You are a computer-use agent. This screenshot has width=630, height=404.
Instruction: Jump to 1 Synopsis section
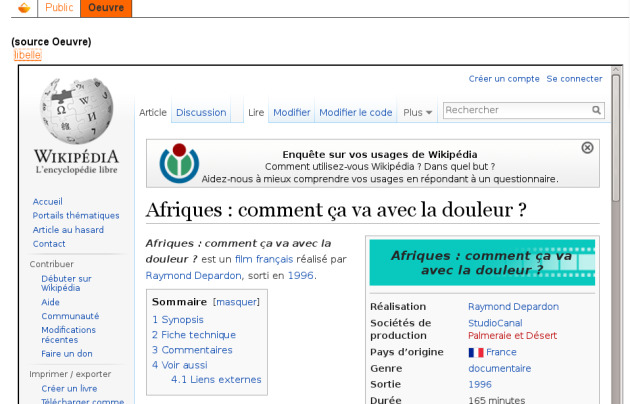[x=178, y=320]
